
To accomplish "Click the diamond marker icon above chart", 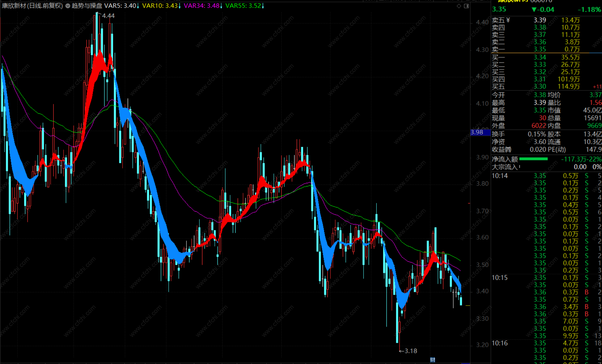I will [459, 6].
